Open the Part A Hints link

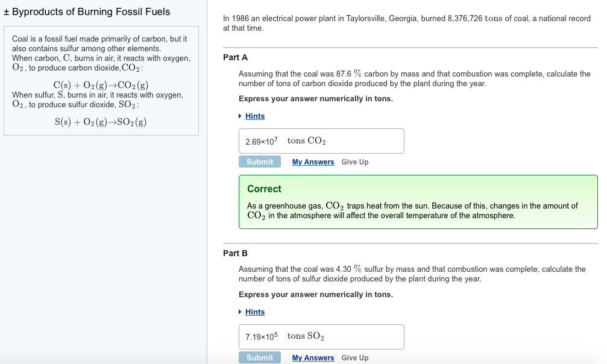coord(255,116)
